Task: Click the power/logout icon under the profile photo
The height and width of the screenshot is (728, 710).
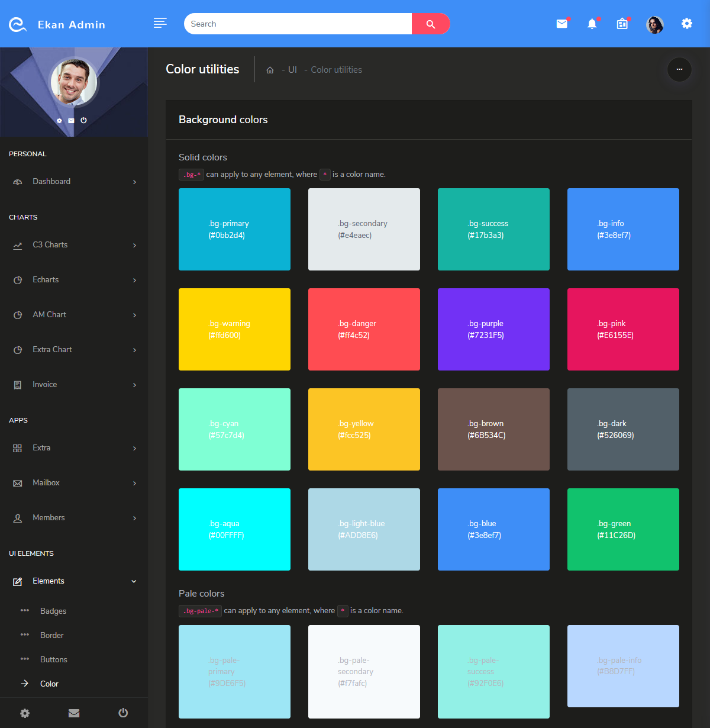Action: [83, 120]
